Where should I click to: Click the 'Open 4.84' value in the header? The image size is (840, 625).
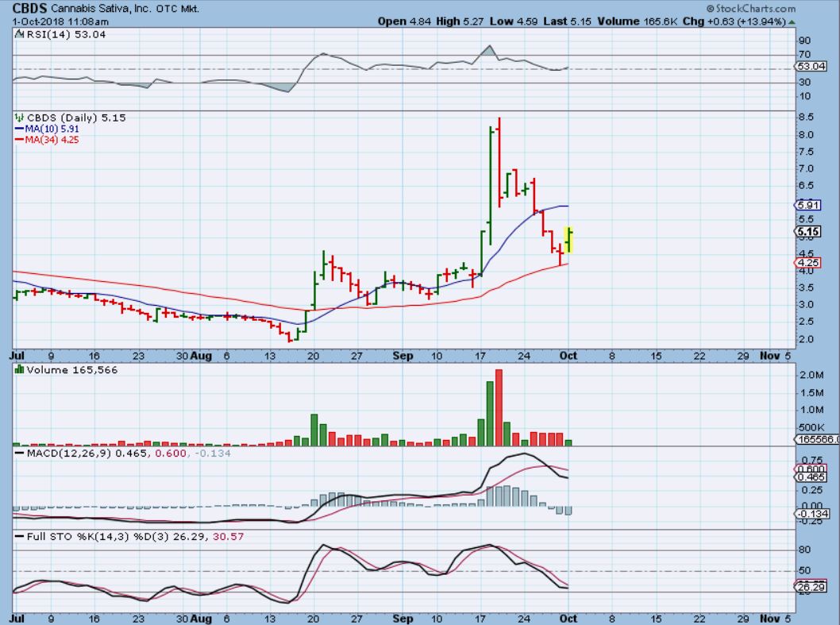404,21
